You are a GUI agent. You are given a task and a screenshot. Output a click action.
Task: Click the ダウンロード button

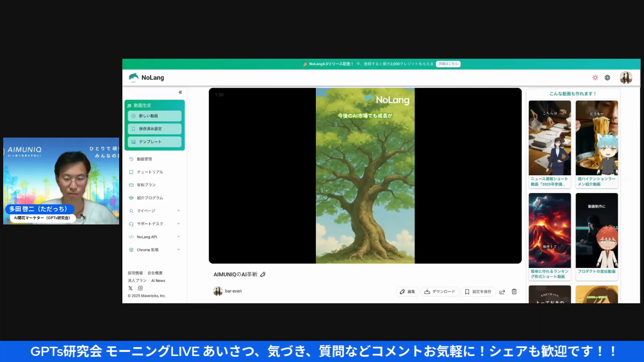click(440, 292)
